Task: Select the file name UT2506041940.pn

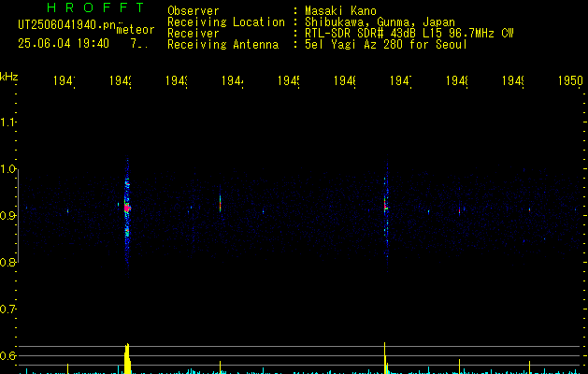Action: 67,25
